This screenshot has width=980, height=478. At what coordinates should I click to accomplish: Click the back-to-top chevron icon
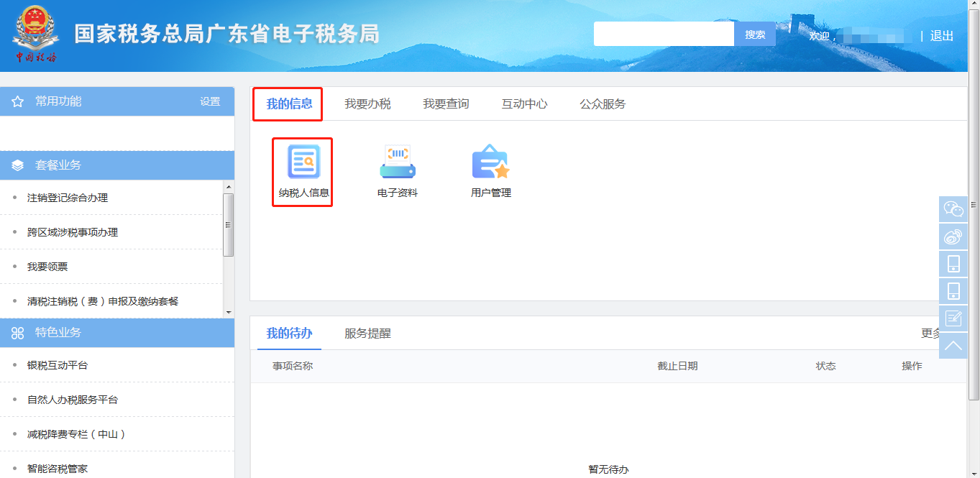click(953, 346)
